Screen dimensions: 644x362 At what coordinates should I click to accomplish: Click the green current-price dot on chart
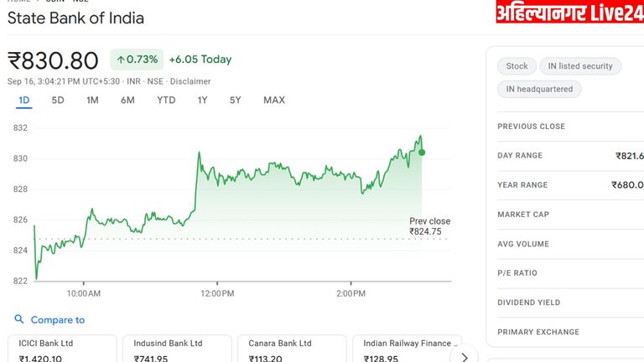422,152
